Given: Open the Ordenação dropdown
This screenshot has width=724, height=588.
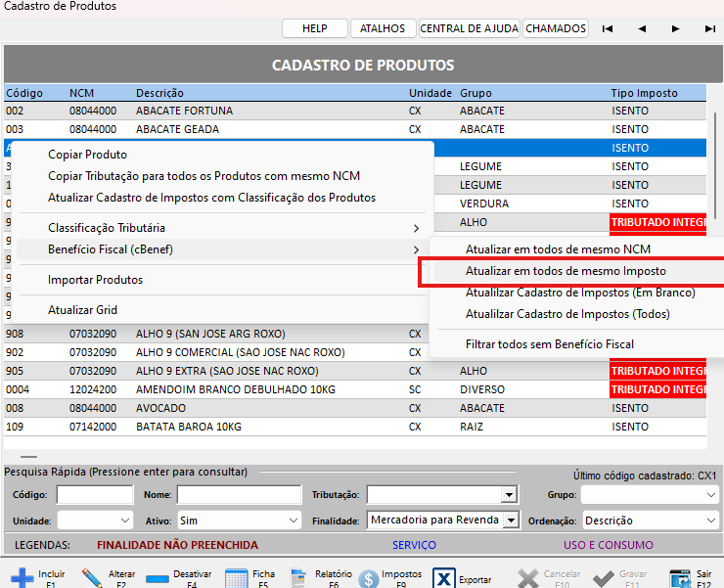Looking at the screenshot, I should [710, 520].
